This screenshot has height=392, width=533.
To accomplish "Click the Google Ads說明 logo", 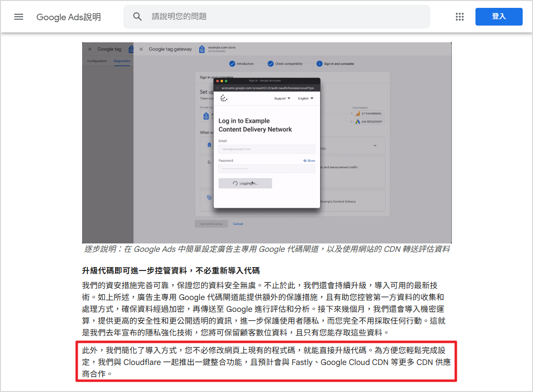I will [68, 17].
